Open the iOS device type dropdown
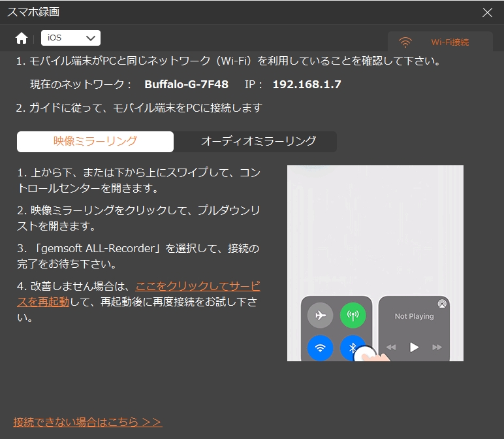Image resolution: width=504 pixels, height=439 pixels. [71, 38]
